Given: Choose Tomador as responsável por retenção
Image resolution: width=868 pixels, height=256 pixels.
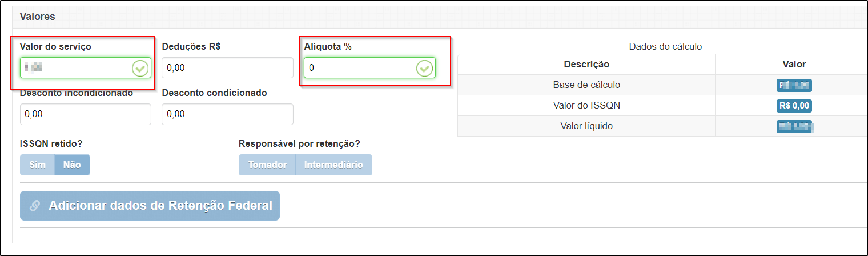Looking at the screenshot, I should [x=267, y=165].
